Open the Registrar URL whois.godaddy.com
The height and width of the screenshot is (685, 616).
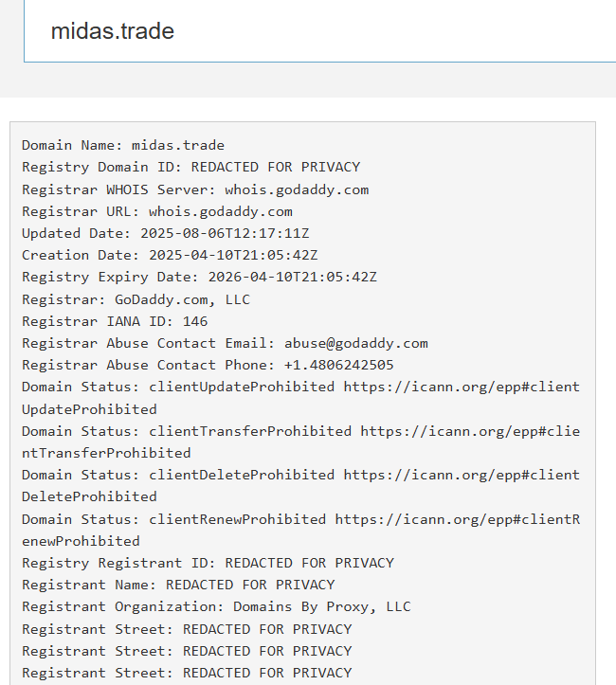pos(220,211)
